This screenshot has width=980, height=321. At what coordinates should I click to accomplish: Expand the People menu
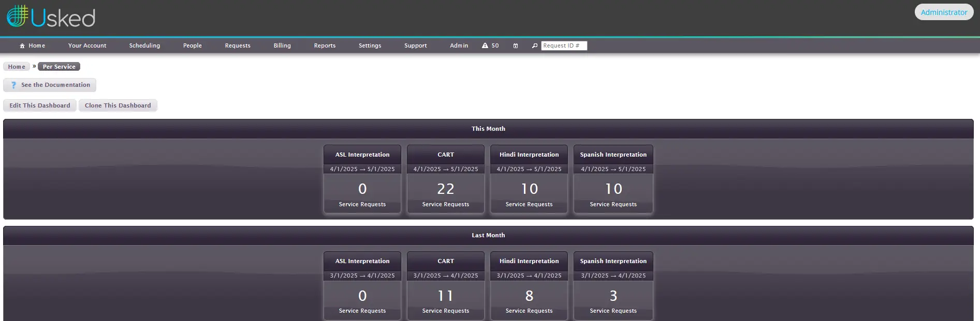point(192,46)
